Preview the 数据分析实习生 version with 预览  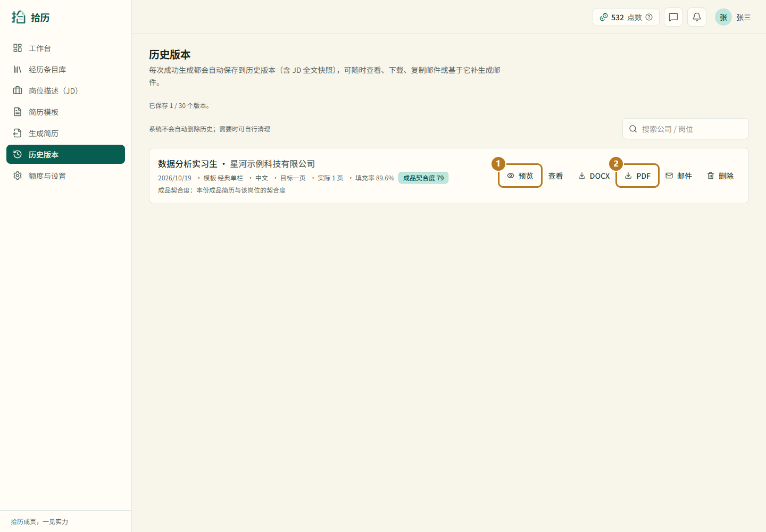[520, 176]
